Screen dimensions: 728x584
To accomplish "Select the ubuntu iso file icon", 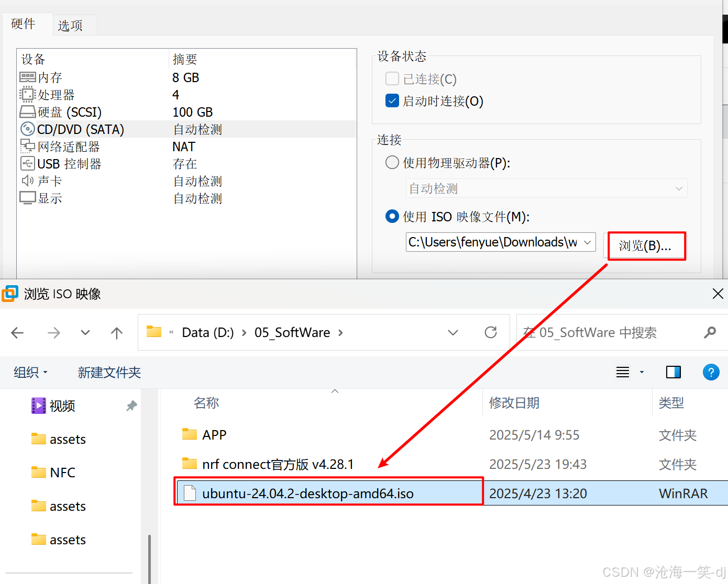I will pos(190,493).
